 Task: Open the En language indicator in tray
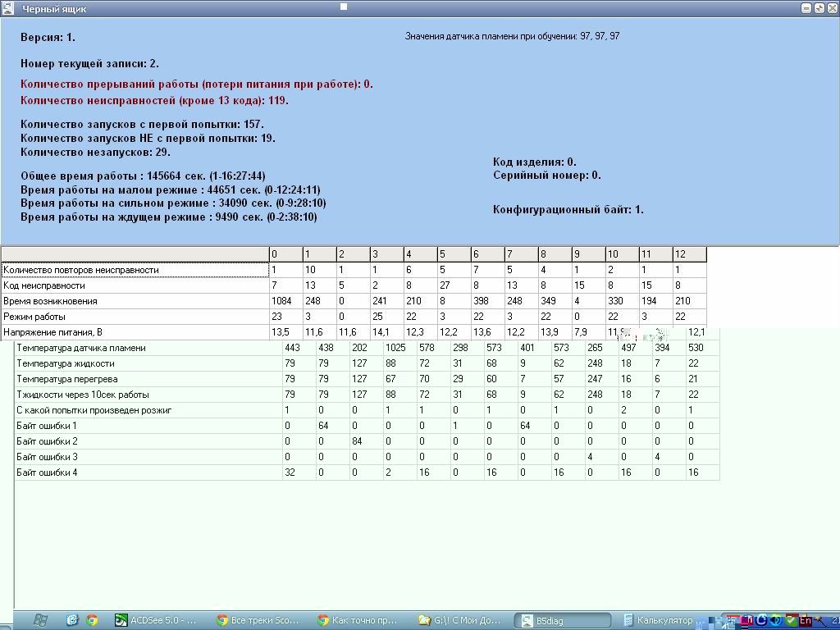point(805,621)
